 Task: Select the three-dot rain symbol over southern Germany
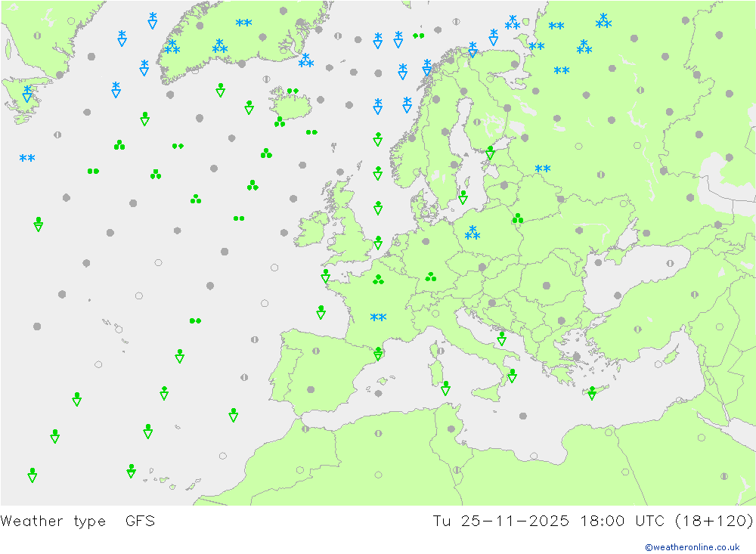[431, 277]
